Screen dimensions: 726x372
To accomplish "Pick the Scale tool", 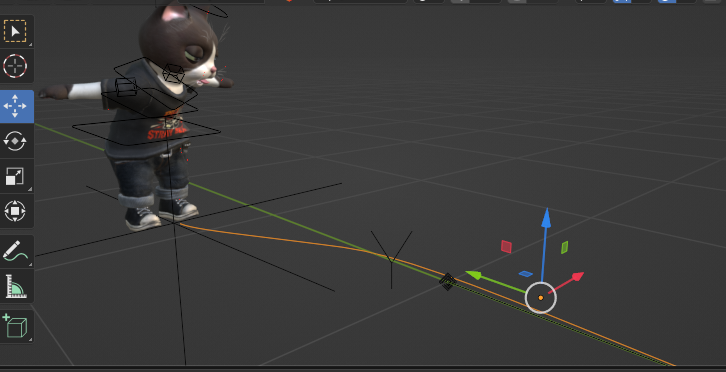I will pyautogui.click(x=15, y=176).
